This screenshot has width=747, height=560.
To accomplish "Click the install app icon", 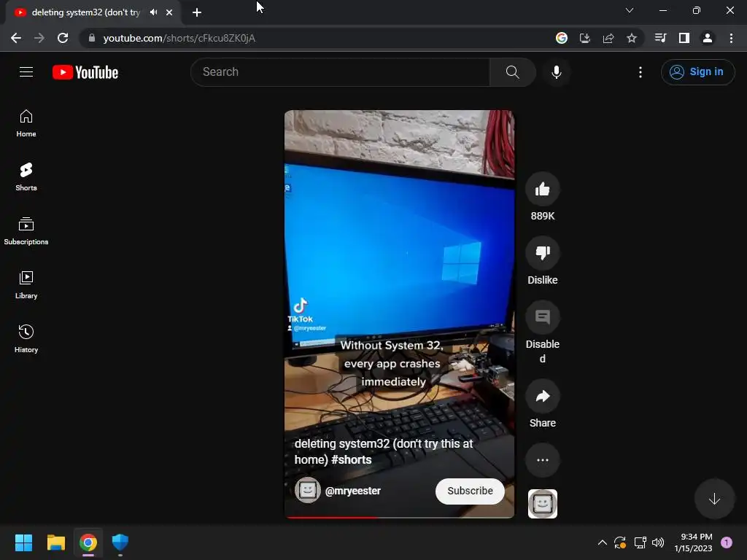I will (x=584, y=38).
